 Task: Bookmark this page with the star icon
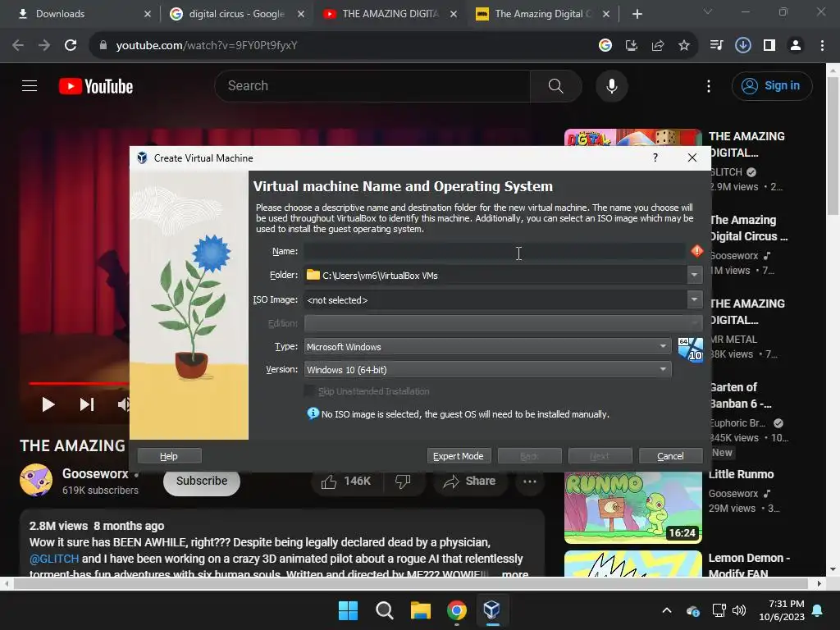click(x=684, y=46)
